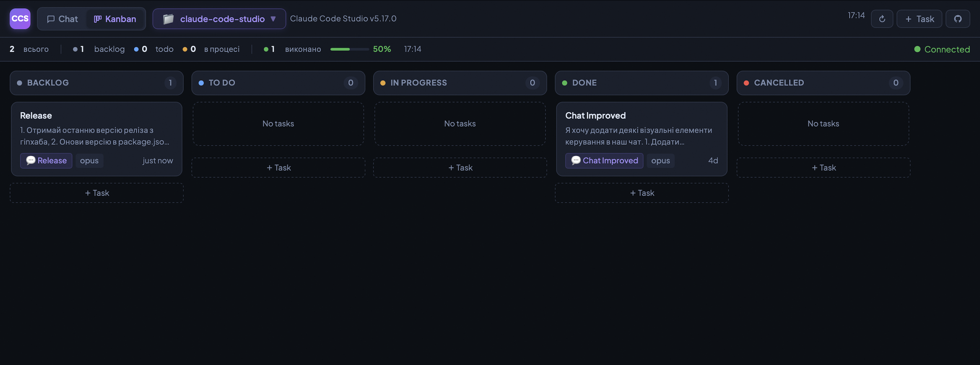Add a task under the Cancelled column
Image resolution: width=980 pixels, height=365 pixels.
pos(824,168)
